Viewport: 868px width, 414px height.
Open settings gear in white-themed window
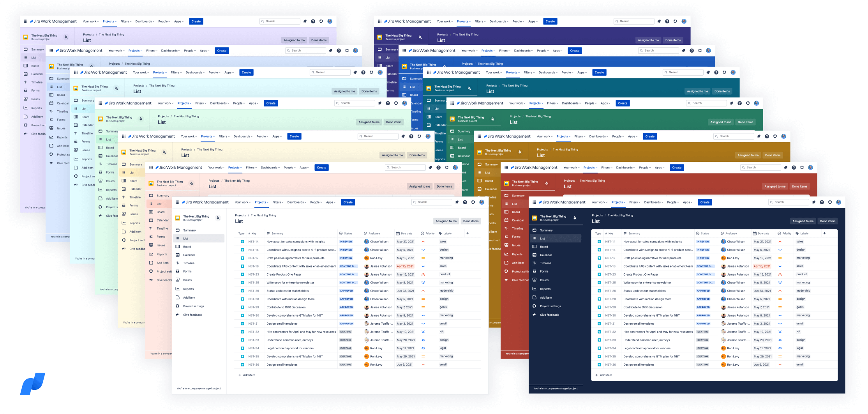click(473, 202)
